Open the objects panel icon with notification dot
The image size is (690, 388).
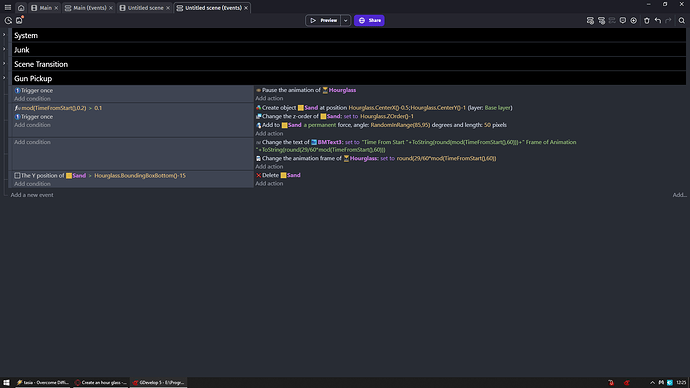tap(19, 20)
